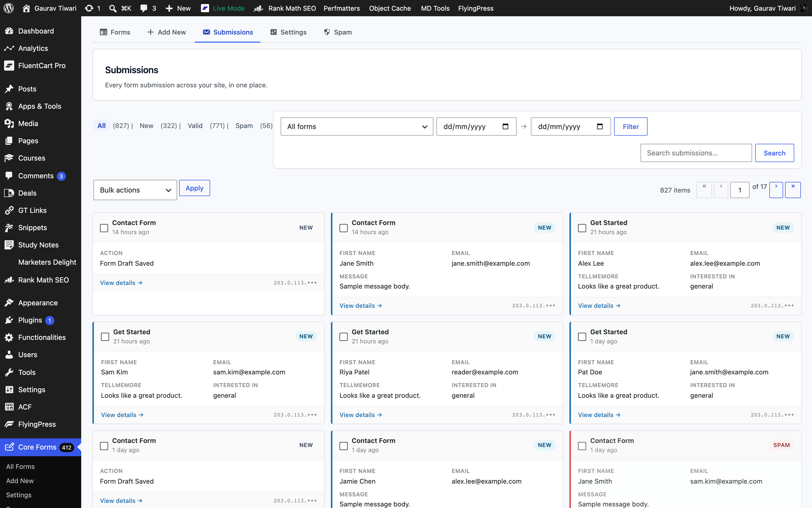Click the current page number field
Screen dimensions: 812x508
[x=739, y=190]
